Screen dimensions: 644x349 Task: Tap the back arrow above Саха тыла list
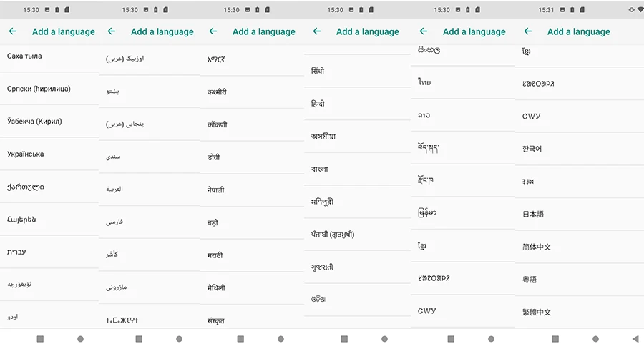(x=13, y=31)
